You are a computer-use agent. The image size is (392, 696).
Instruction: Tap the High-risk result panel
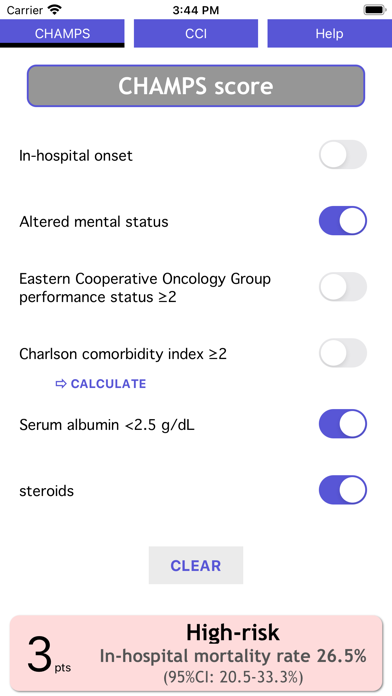click(x=196, y=653)
